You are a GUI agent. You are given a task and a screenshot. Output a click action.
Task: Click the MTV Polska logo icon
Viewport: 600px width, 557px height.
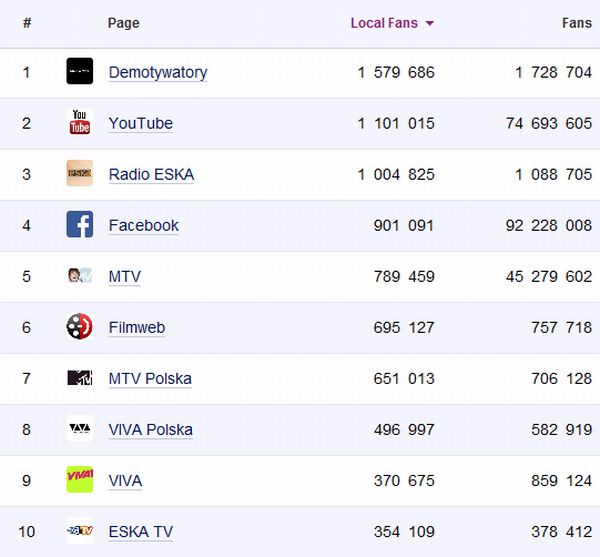[80, 377]
